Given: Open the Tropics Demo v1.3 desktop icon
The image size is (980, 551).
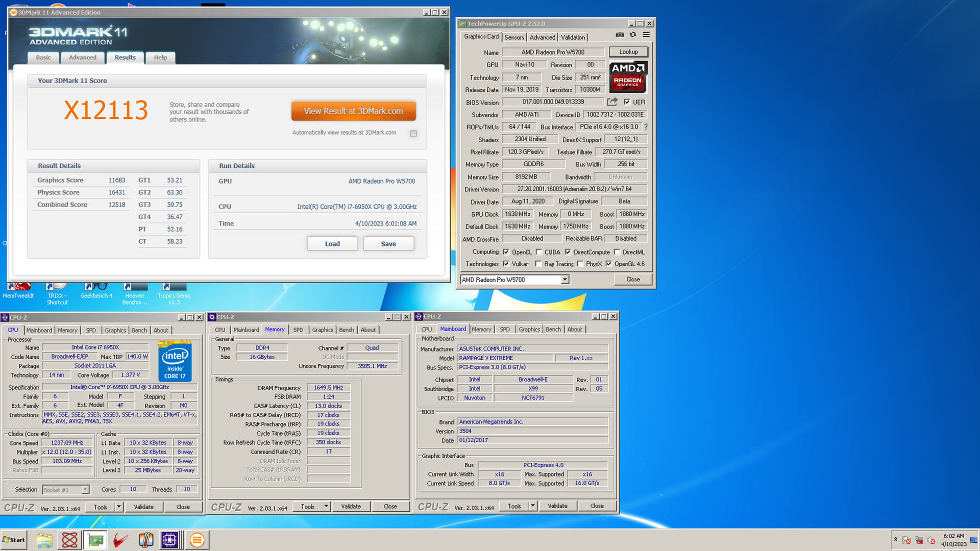Looking at the screenshot, I should click(x=174, y=294).
